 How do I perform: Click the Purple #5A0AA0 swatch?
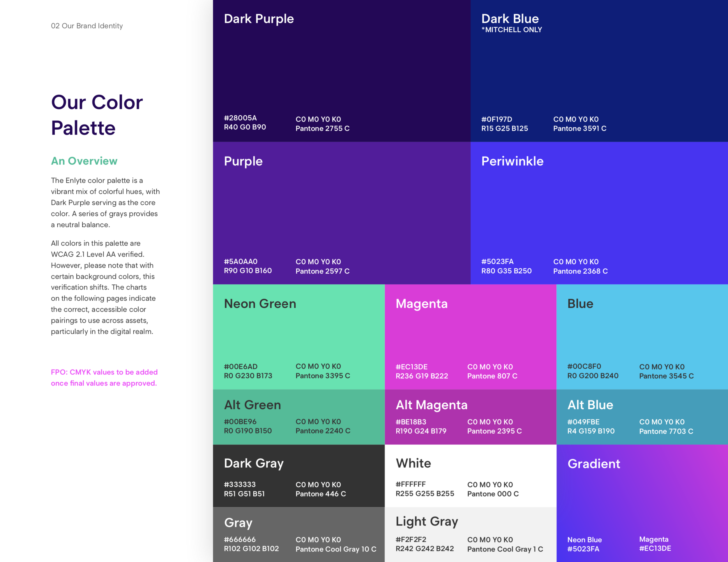(341, 213)
